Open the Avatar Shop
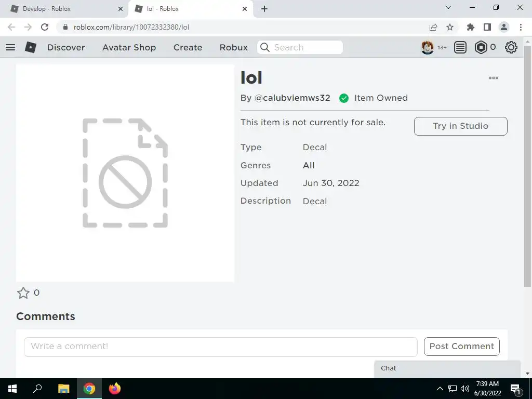Screen dimensions: 532x399 (129, 47)
